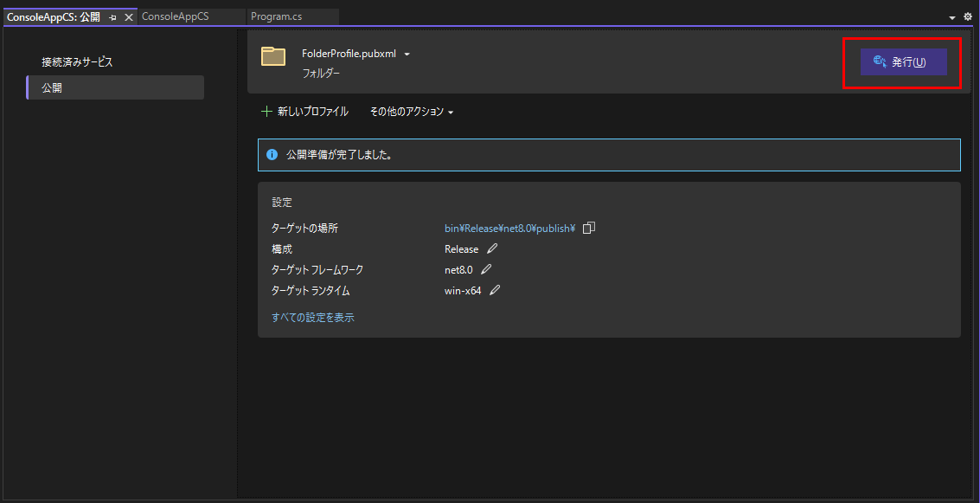Click the bin\Release\net8.0\publish\ location link
This screenshot has width=980, height=503.
click(508, 228)
